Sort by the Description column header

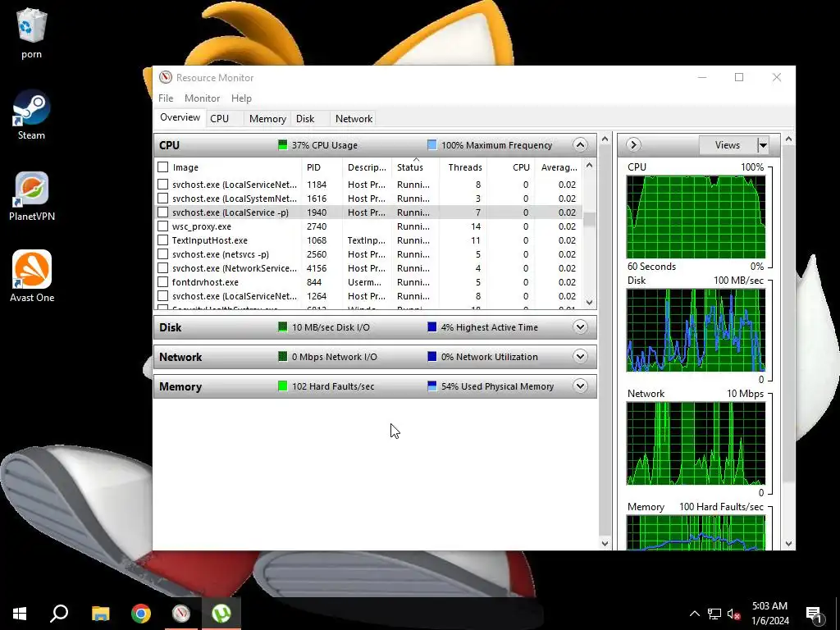tap(367, 167)
